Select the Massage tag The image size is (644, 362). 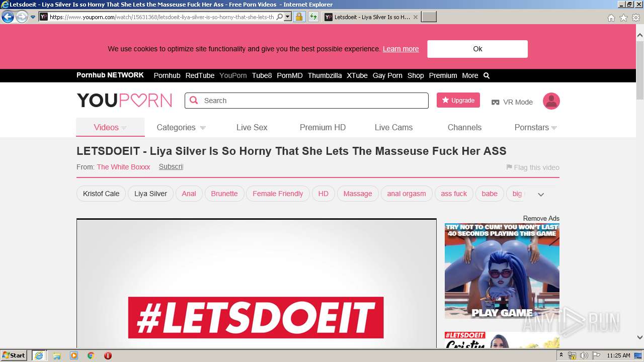coord(358,194)
